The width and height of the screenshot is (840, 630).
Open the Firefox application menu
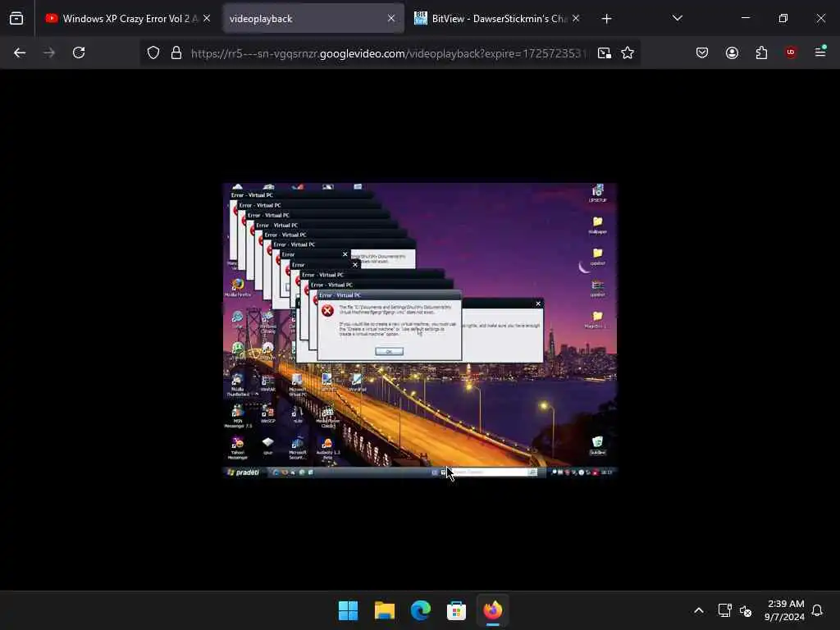[x=820, y=52]
